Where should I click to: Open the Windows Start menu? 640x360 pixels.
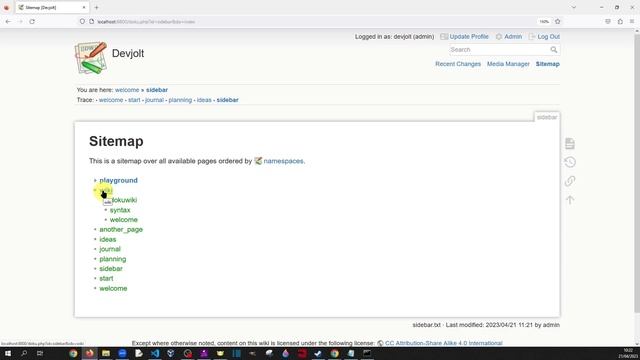tap(8, 353)
